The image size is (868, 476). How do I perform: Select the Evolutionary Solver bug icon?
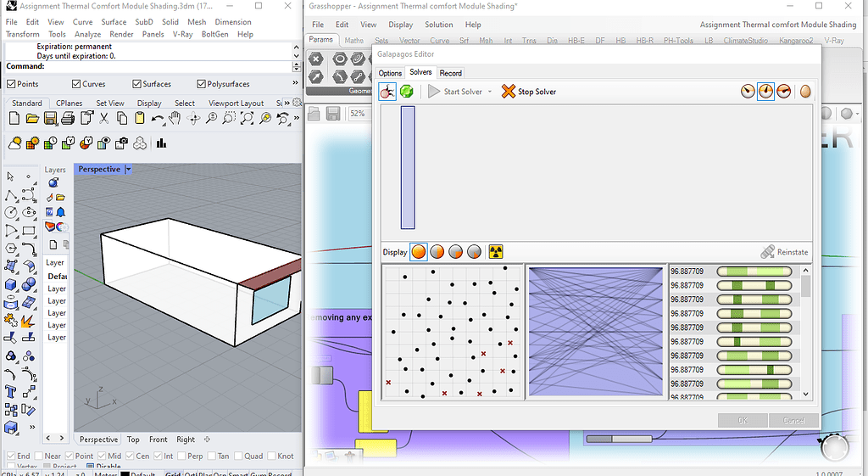click(387, 91)
